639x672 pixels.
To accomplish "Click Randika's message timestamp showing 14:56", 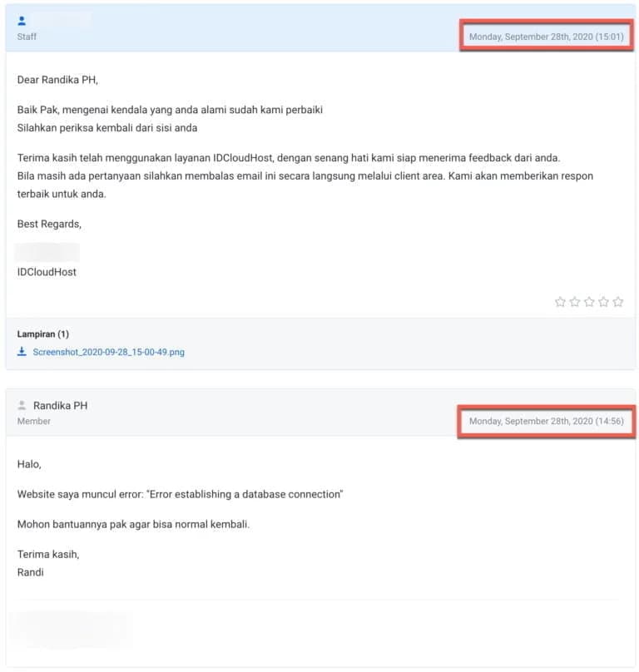I will (x=546, y=421).
